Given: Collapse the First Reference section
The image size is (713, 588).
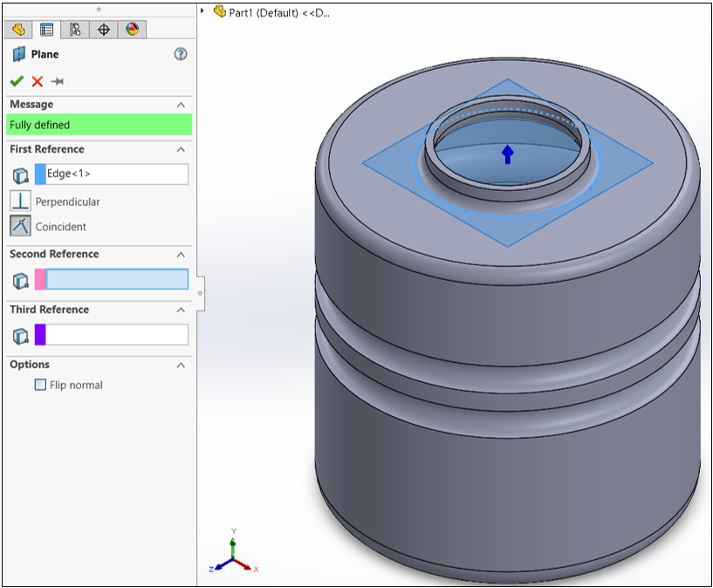Looking at the screenshot, I should 181,148.
